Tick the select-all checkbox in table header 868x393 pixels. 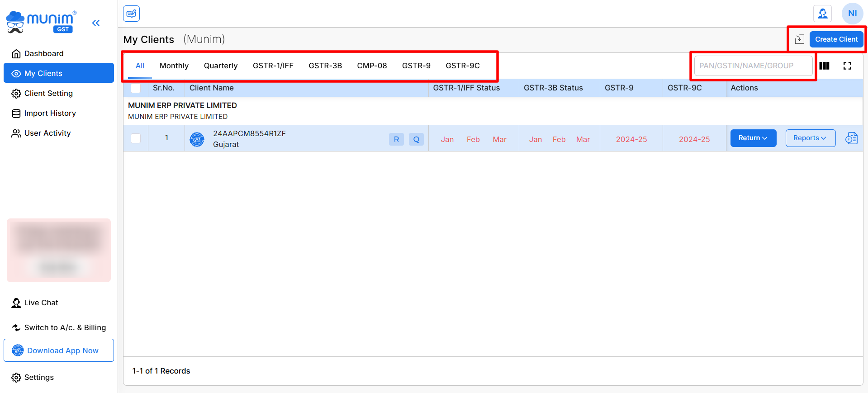pyautogui.click(x=136, y=88)
